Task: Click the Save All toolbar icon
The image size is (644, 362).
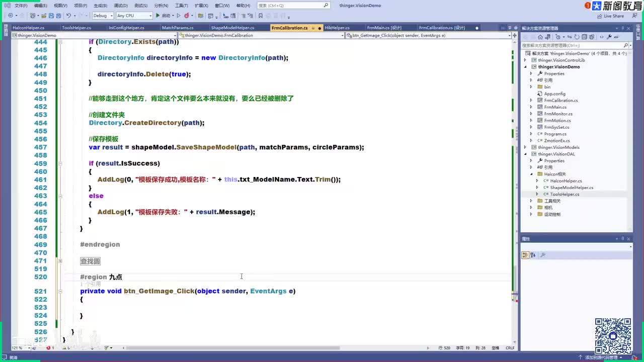Action: (x=59, y=16)
